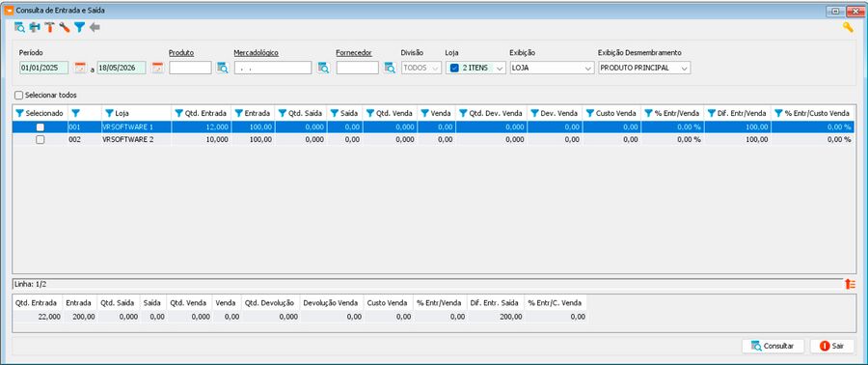Tick the checkbox for VRSOFTWARE 2 row
The image size is (868, 365).
tap(41, 140)
